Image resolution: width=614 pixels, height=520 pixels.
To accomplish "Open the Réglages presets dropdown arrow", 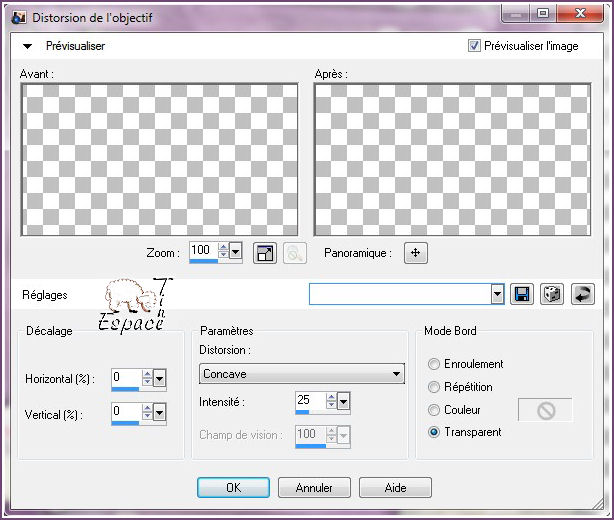I will tap(497, 294).
